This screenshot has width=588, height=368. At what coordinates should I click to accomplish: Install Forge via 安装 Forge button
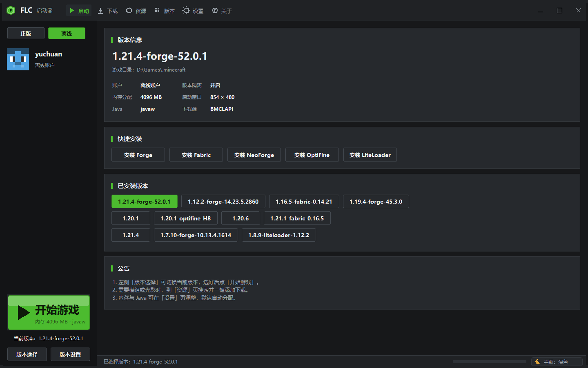(x=138, y=155)
